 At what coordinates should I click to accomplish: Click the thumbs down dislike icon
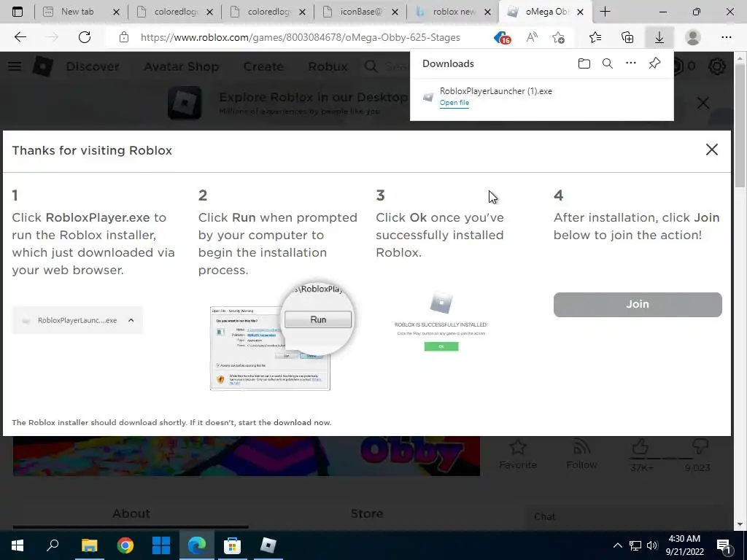click(700, 447)
